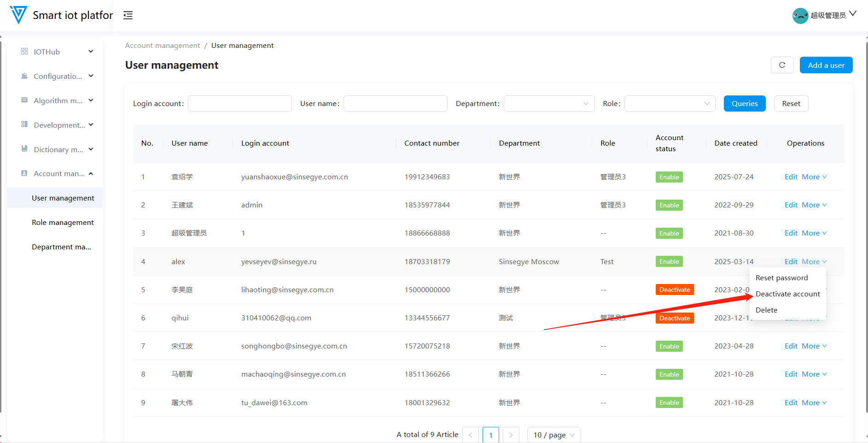Choose Reset password in the dropdown menu
The image size is (868, 443).
tap(781, 278)
